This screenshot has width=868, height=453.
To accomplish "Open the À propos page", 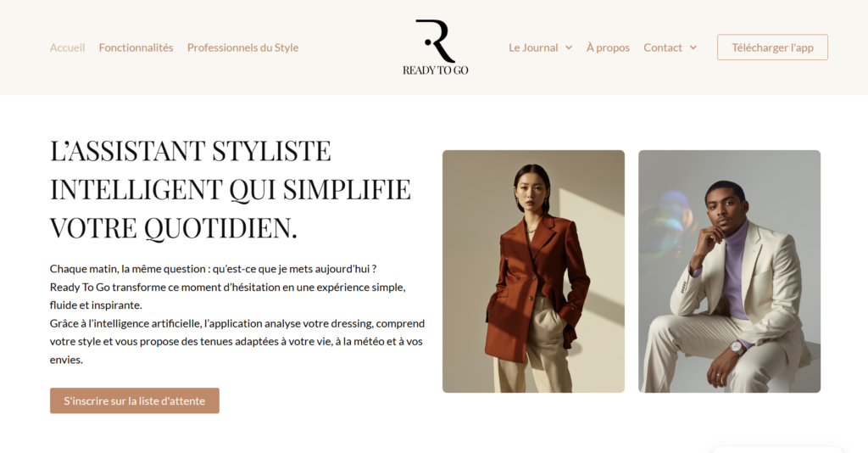I will pyautogui.click(x=608, y=48).
